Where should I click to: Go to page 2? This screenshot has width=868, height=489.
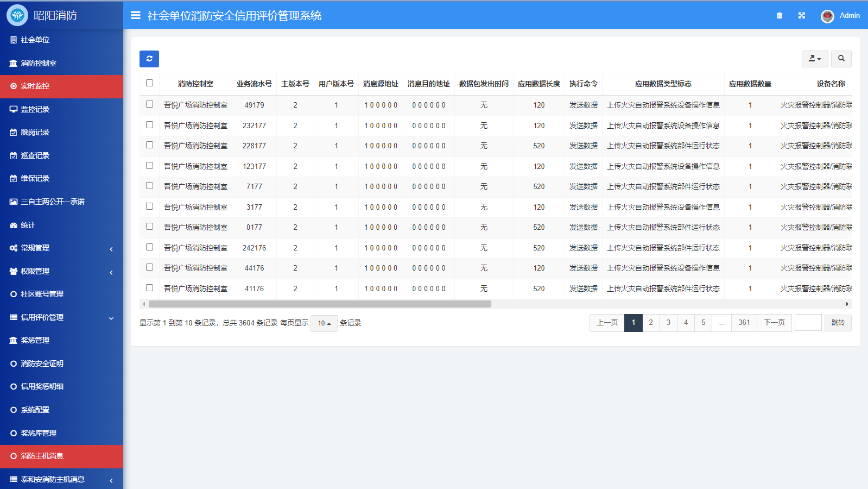point(651,323)
